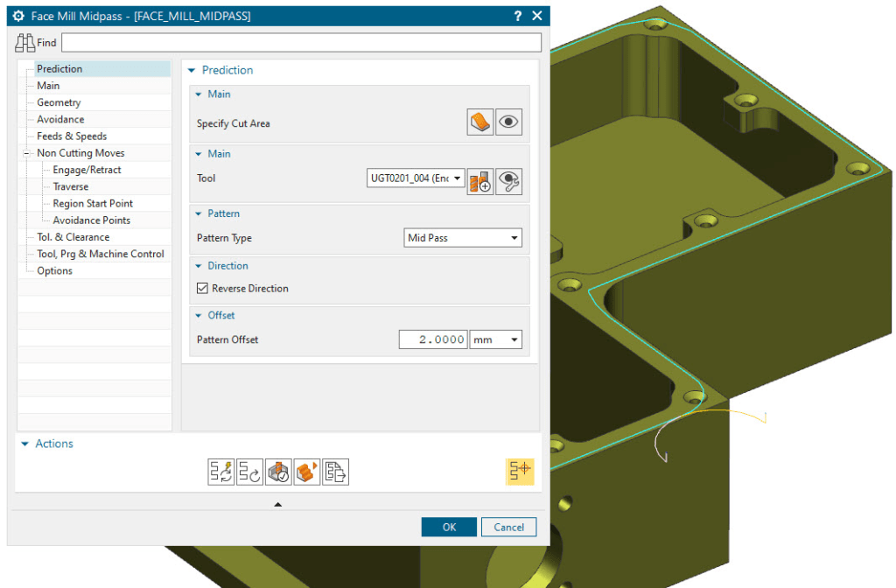
Task: Click the Cancel button
Action: click(x=508, y=527)
